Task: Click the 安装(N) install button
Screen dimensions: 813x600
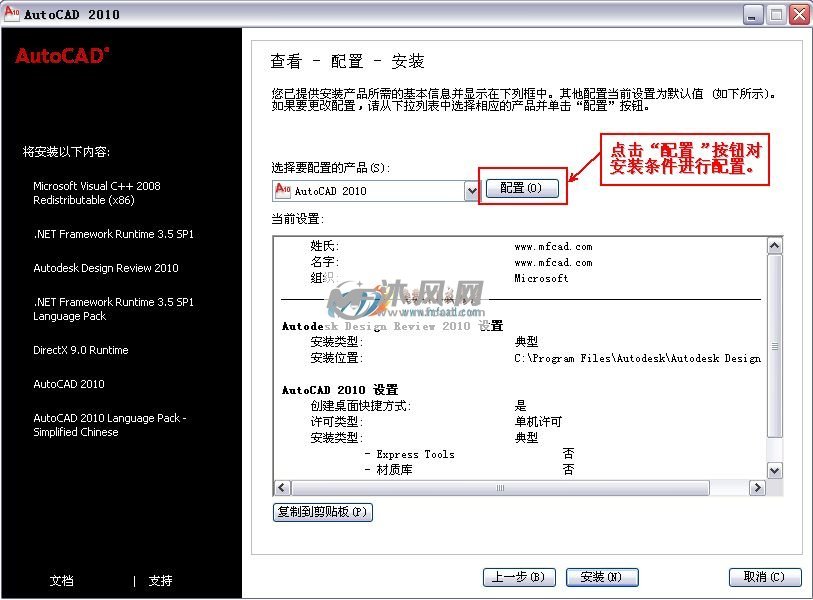Action: (601, 577)
